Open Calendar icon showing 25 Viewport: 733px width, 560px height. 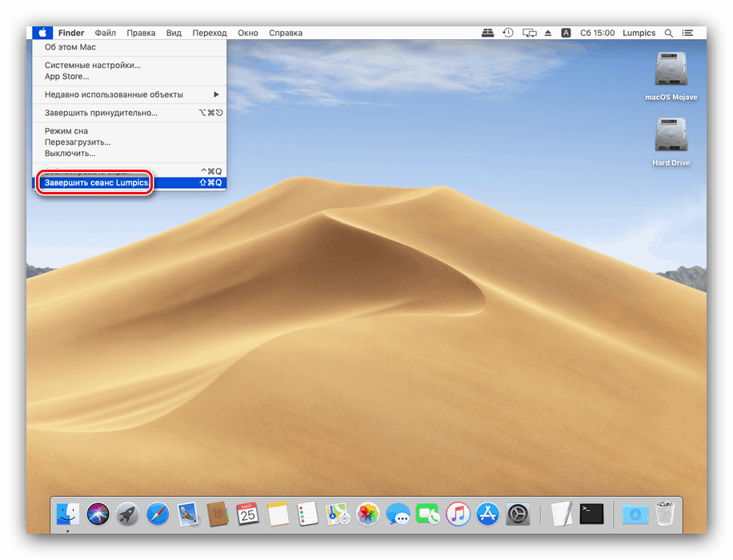pyautogui.click(x=248, y=514)
